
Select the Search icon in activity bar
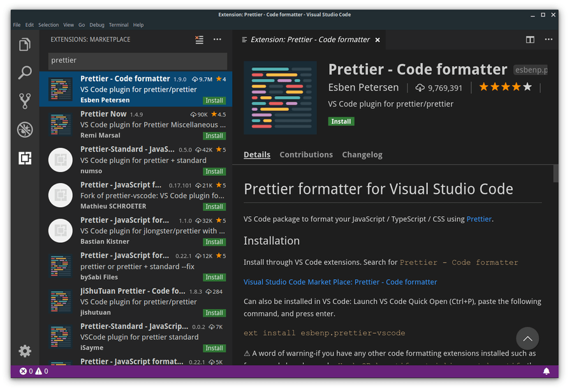[24, 73]
